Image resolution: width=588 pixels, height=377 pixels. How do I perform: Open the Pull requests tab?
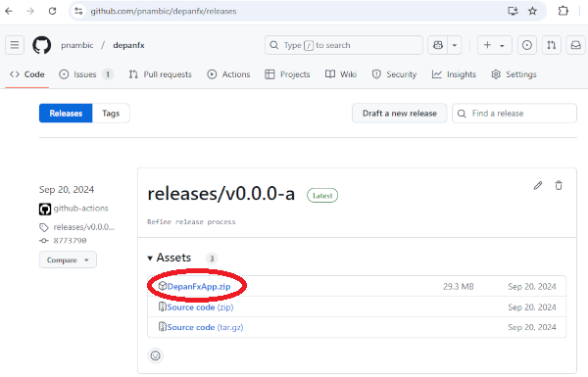(160, 74)
